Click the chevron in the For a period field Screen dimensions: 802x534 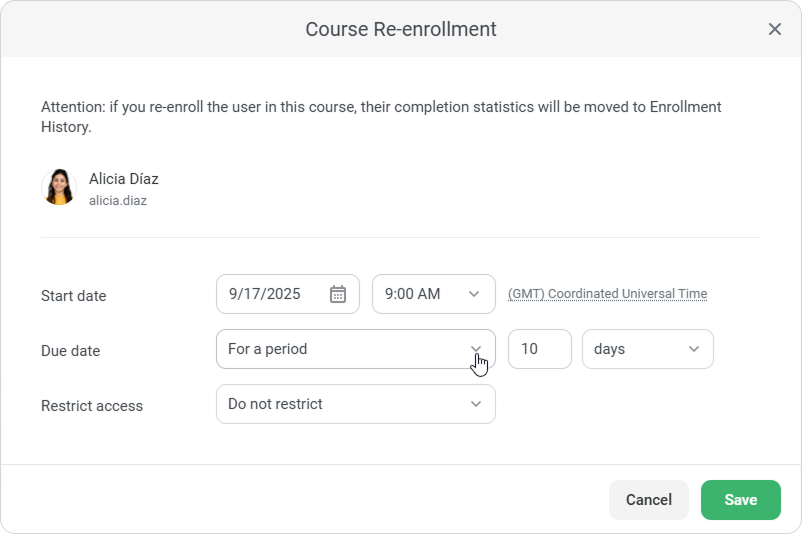tap(476, 349)
